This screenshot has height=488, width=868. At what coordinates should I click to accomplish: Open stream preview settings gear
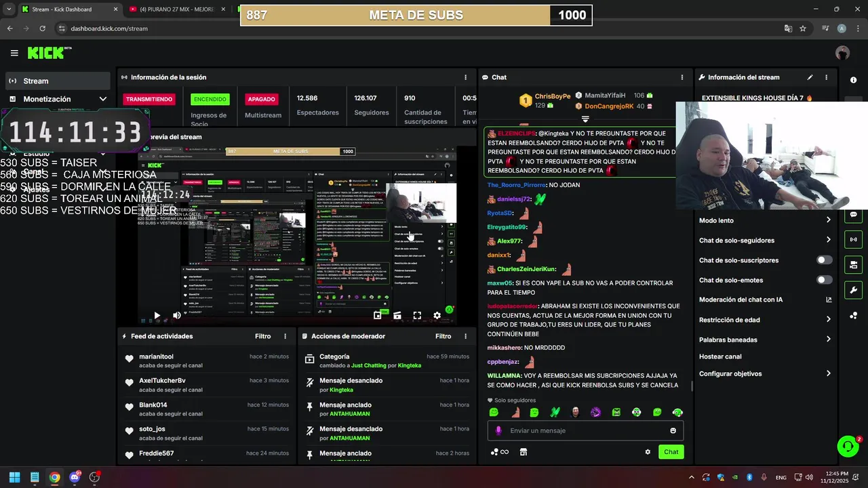pos(437,315)
